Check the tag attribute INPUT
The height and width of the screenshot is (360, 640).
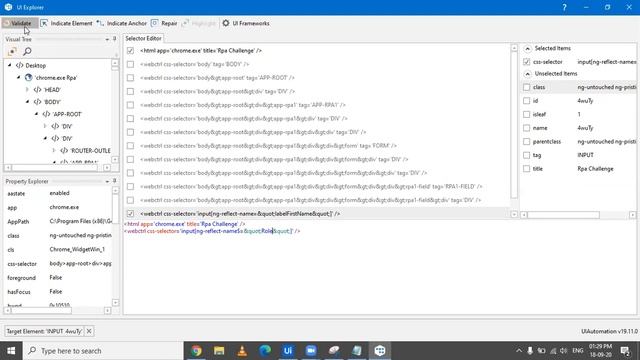click(527, 155)
